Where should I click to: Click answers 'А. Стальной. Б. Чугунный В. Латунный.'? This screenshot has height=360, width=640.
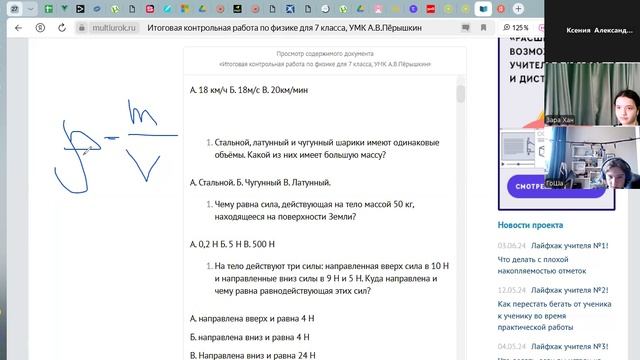pos(260,182)
